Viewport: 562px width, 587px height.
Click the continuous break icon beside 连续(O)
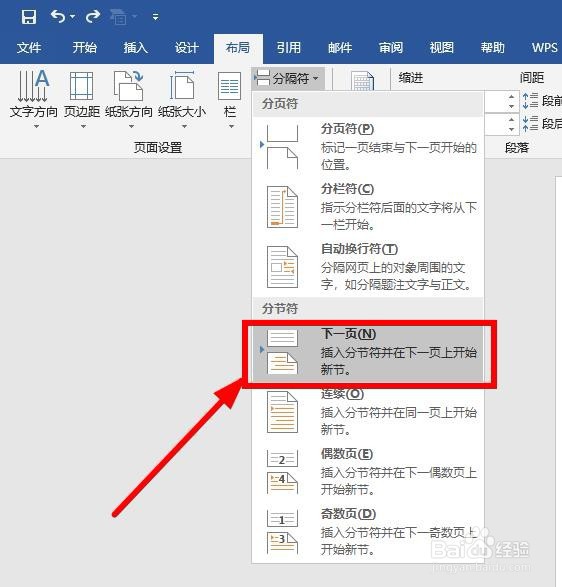[282, 412]
